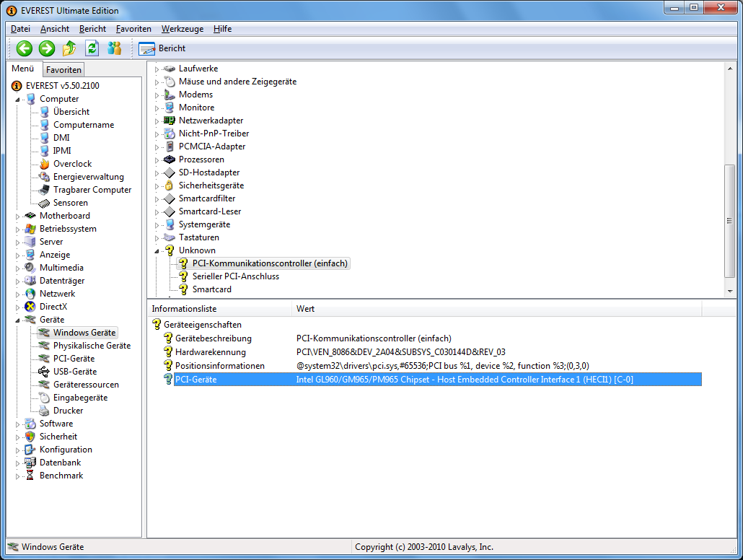Viewport: 743px width, 560px height.
Task: Select Windows Geräte in tree
Action: [x=84, y=333]
